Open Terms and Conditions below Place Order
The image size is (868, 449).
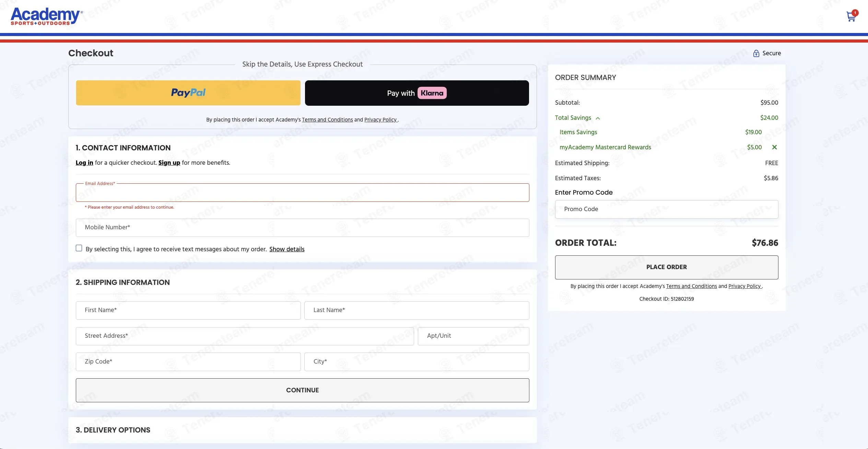click(692, 286)
